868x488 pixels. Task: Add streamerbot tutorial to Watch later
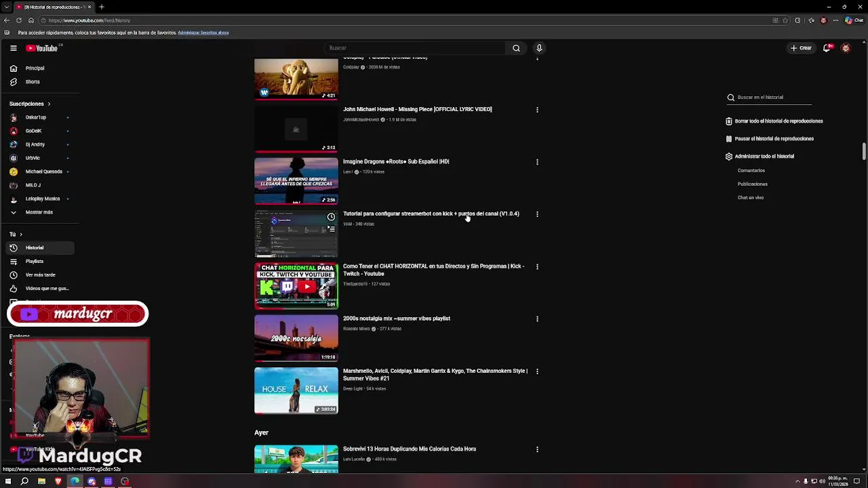click(331, 217)
